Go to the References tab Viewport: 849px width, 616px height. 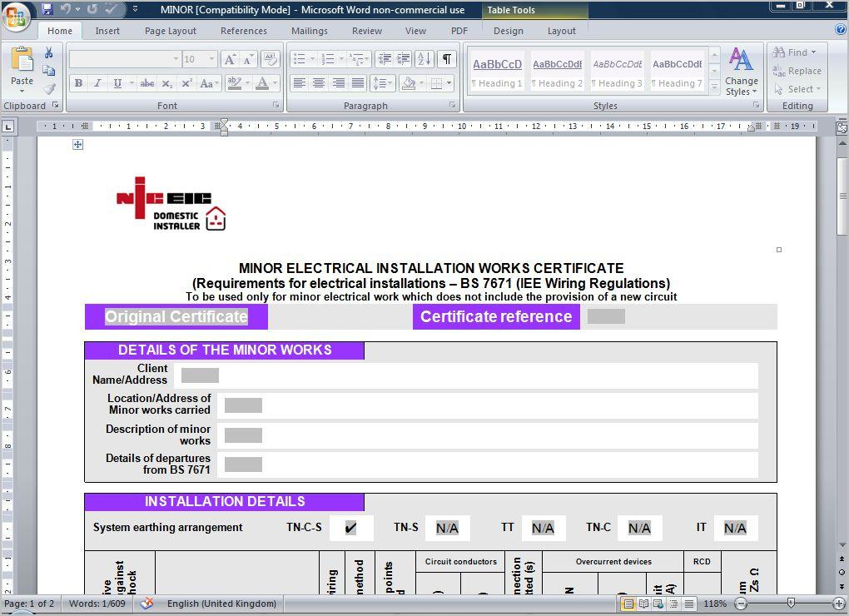click(243, 31)
